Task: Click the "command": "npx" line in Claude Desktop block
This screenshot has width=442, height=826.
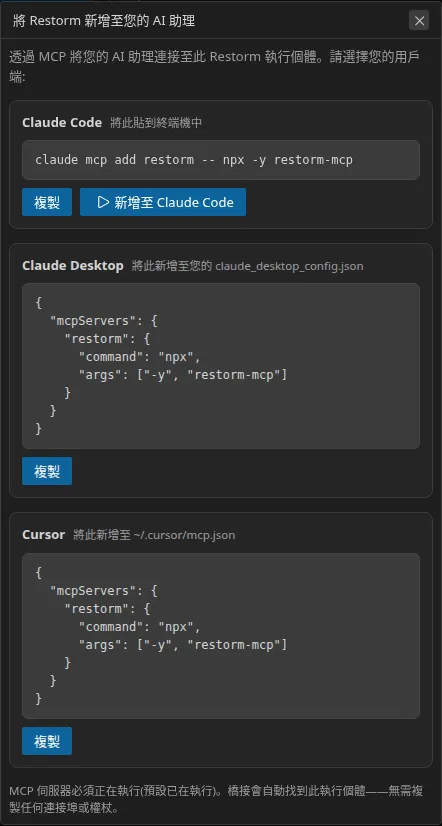Action: [x=140, y=357]
